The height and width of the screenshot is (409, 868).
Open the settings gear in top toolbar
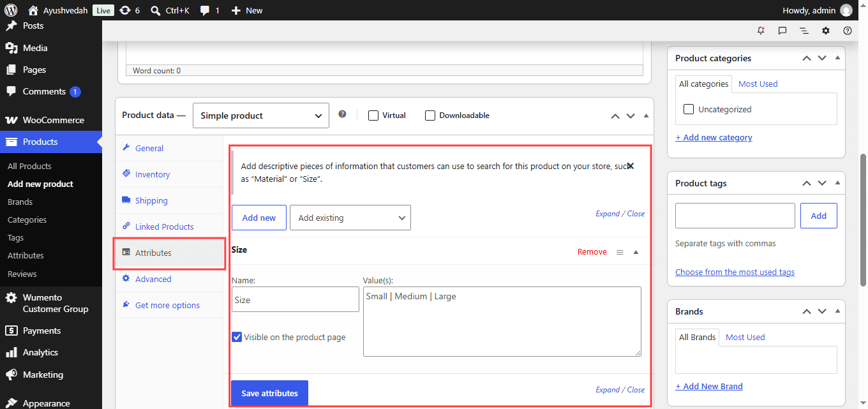click(x=826, y=31)
